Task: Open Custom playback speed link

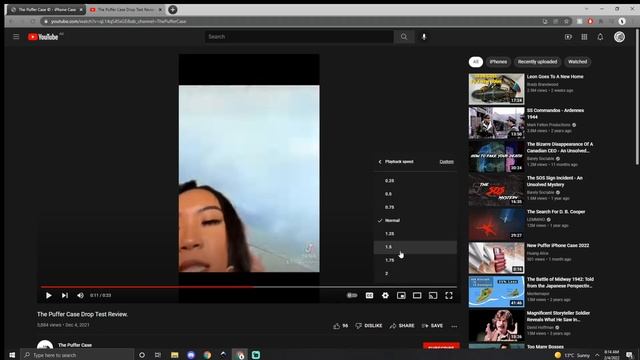Action: click(447, 162)
